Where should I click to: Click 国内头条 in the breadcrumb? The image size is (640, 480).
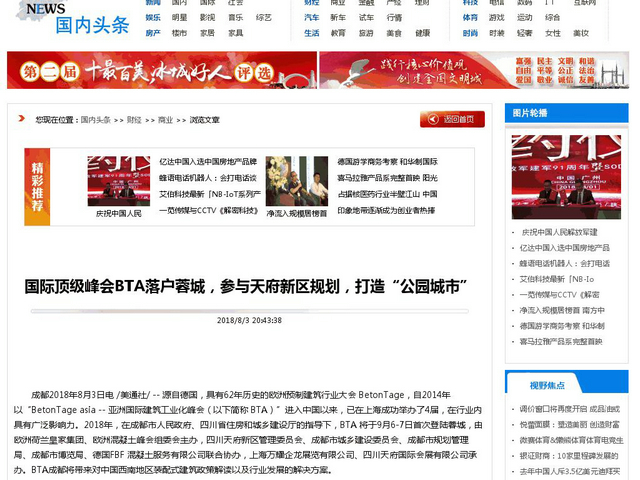(x=95, y=120)
